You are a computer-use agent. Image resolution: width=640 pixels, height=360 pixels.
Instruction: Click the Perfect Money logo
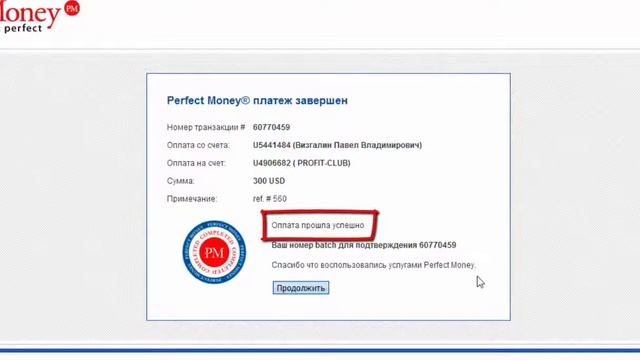[40, 17]
